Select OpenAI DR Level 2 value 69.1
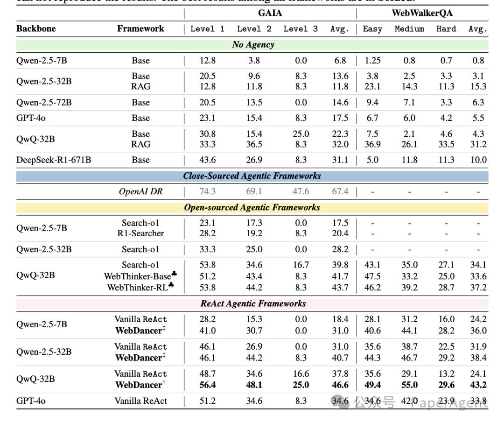Viewport: 504px width, 423px height. pyautogui.click(x=254, y=191)
